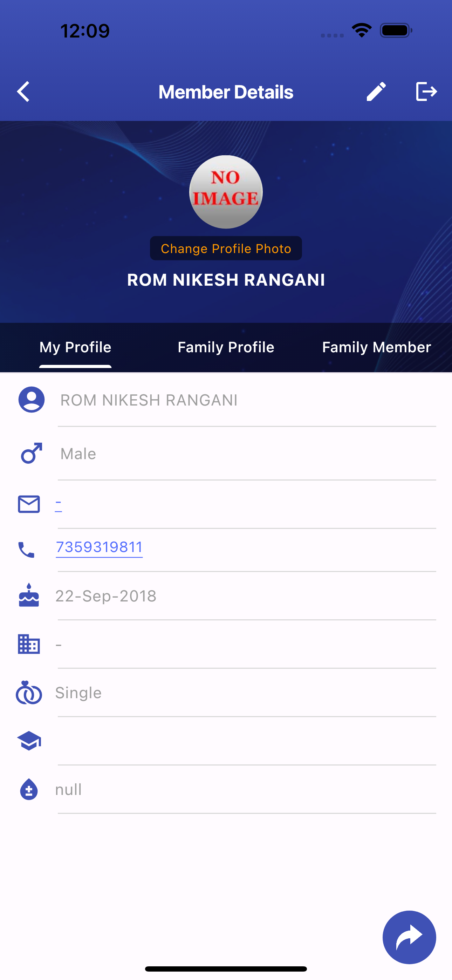Image resolution: width=452 pixels, height=980 pixels.
Task: Tap the phone handset icon
Action: pos(27,550)
